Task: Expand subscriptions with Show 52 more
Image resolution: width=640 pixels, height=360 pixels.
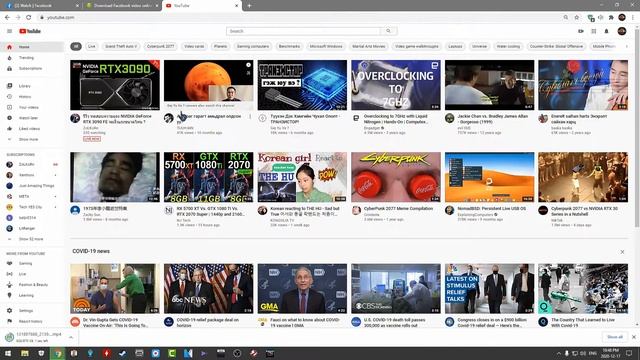Action: coord(32,239)
